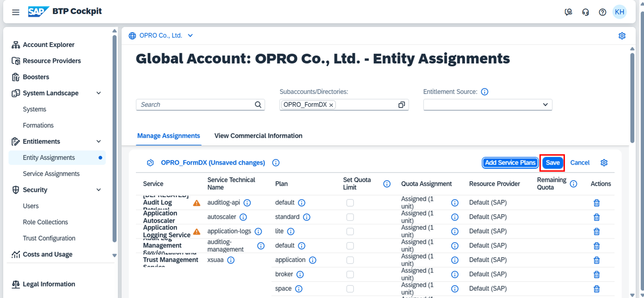644x298 pixels.
Task: Check Set Quota Limit for auditlog-api
Action: (350, 203)
